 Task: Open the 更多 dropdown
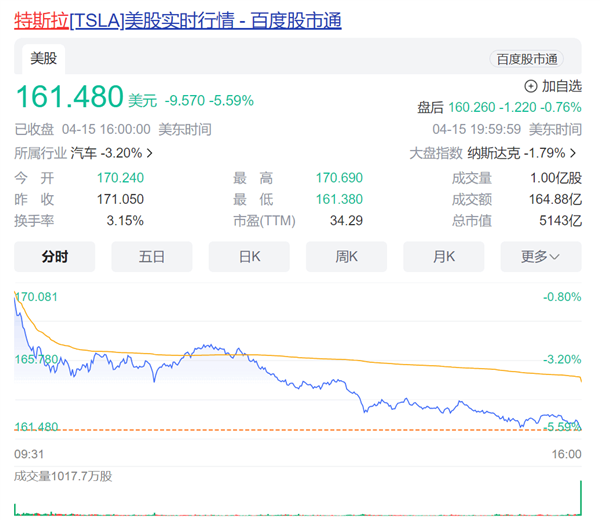541,256
